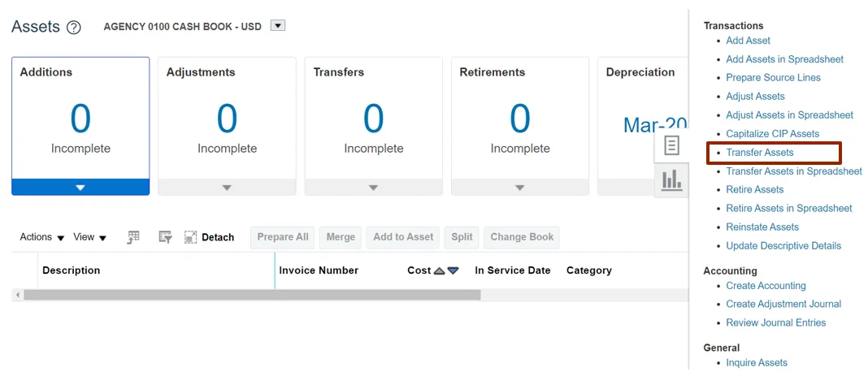Screen dimensions: 868x376
Task: Click the help icon next to Assets
Action: point(74,28)
